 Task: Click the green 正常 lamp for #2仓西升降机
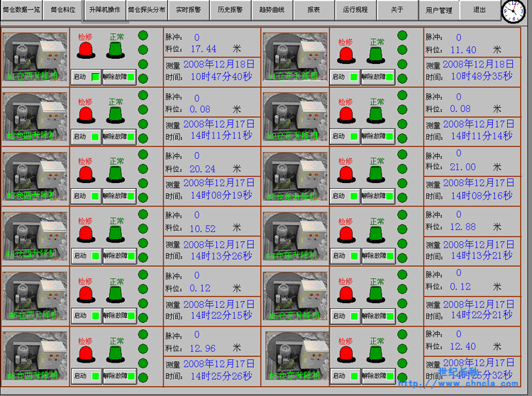point(116,116)
